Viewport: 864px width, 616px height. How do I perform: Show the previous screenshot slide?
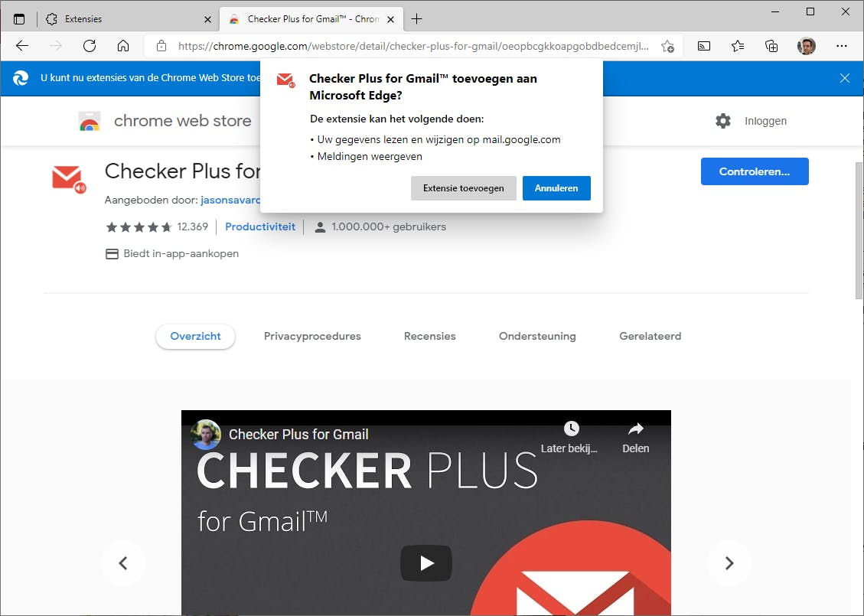(123, 563)
